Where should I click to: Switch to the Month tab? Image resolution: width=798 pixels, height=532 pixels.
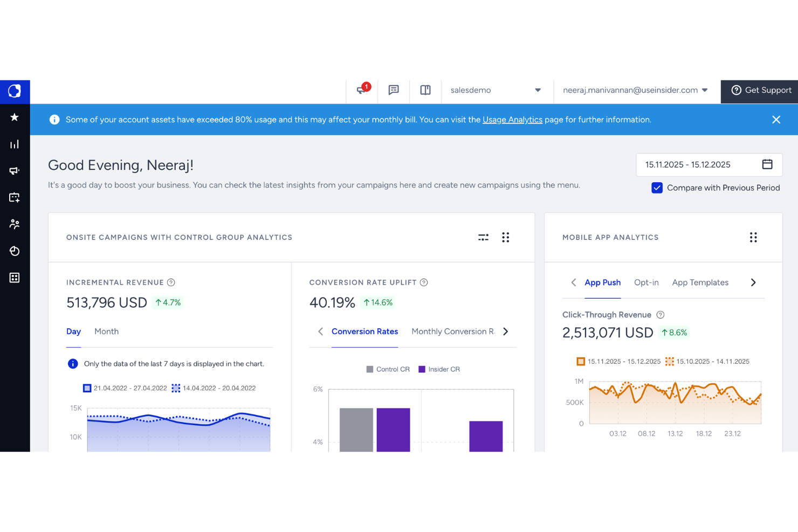tap(106, 331)
